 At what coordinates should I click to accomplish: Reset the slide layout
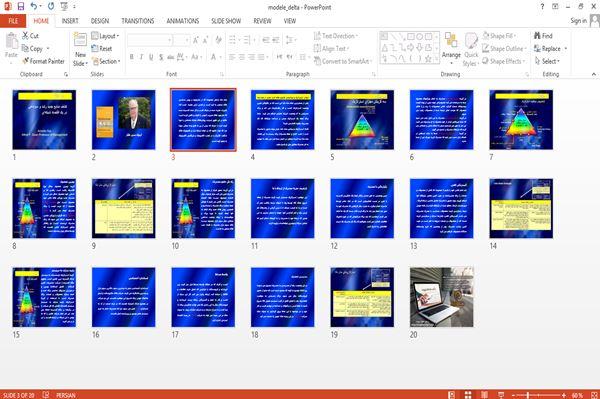(x=102, y=49)
